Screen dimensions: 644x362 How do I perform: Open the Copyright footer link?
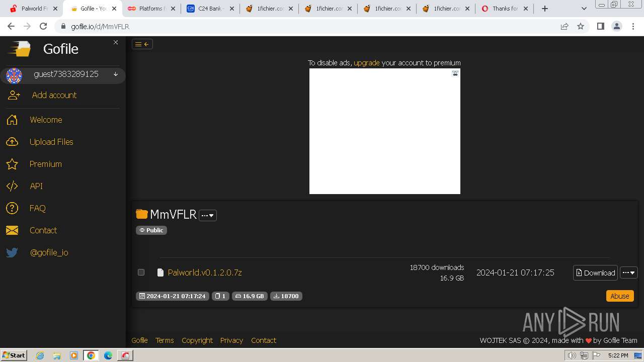(197, 340)
